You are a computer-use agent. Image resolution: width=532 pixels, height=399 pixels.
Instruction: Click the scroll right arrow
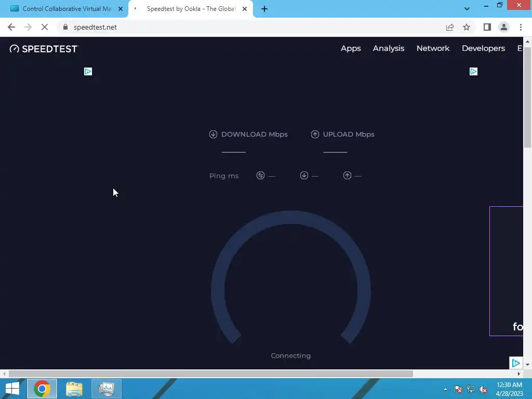[519, 374]
